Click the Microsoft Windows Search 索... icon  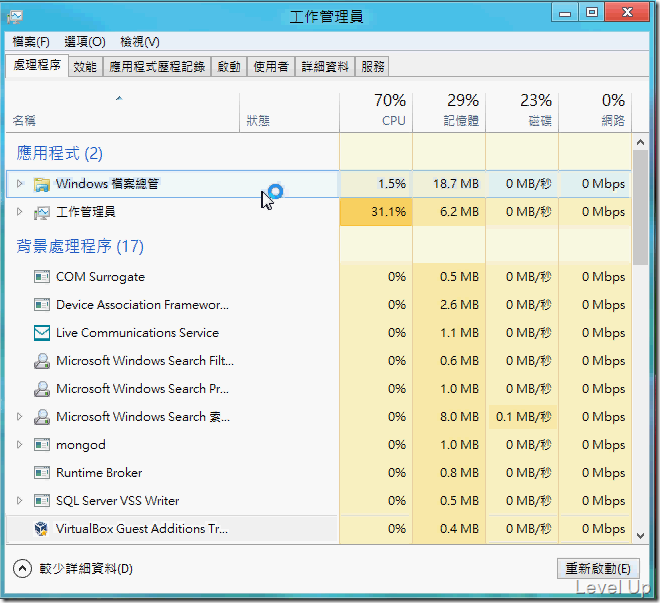pos(42,417)
